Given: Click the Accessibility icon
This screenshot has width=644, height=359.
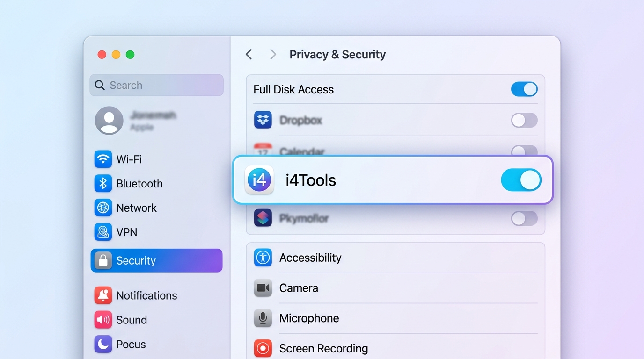Looking at the screenshot, I should coord(263,258).
